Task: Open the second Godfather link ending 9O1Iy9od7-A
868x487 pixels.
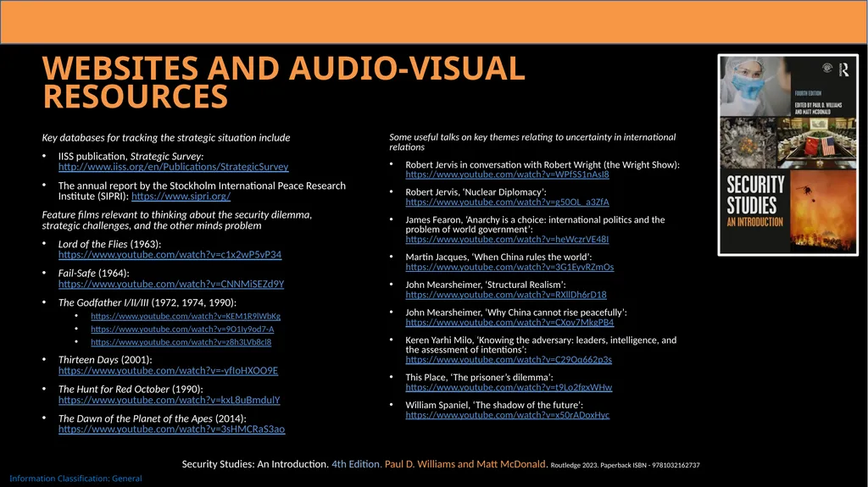Action: pyautogui.click(x=182, y=329)
